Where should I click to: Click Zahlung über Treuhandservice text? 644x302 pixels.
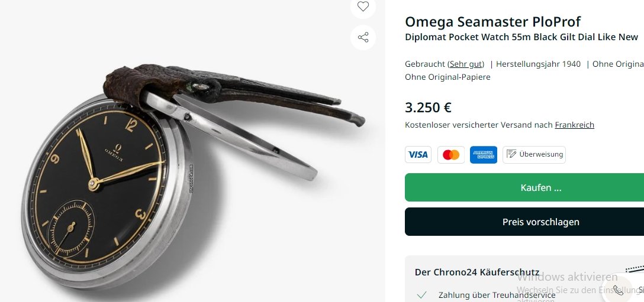pos(497,295)
